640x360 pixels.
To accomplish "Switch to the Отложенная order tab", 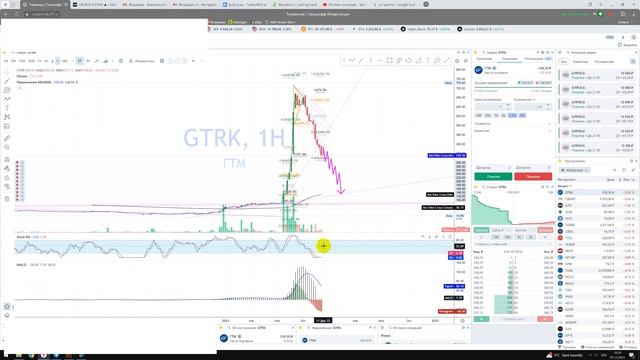I will [534, 59].
